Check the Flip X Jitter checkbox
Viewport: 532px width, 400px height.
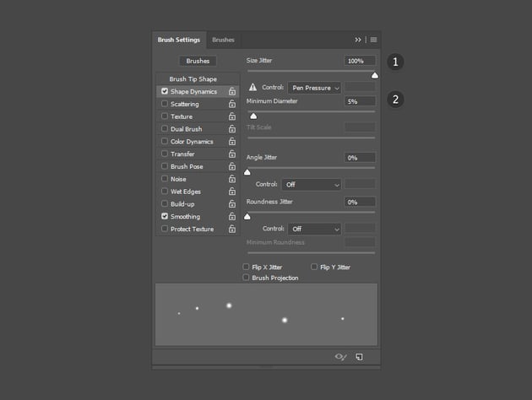(246, 267)
